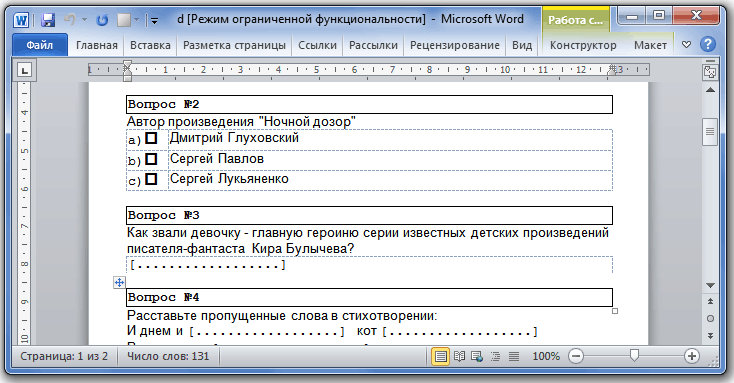Click the answer field under question 3
The width and height of the screenshot is (734, 383).
207,265
